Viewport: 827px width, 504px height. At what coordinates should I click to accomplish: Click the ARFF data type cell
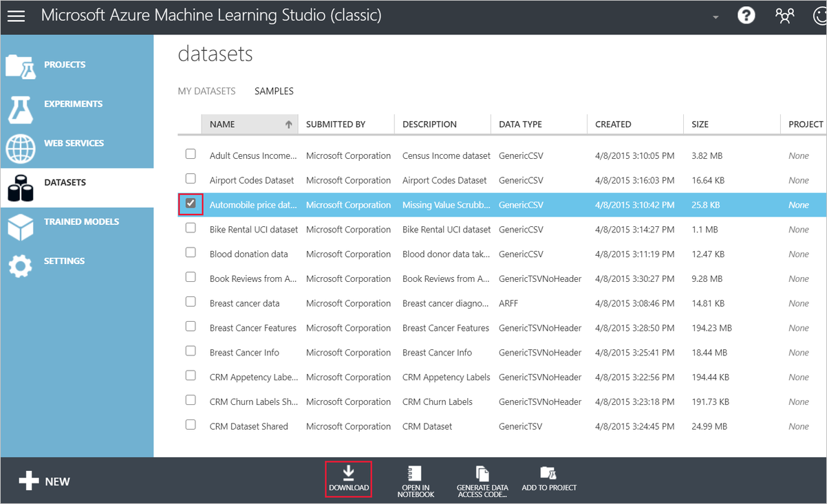(508, 303)
